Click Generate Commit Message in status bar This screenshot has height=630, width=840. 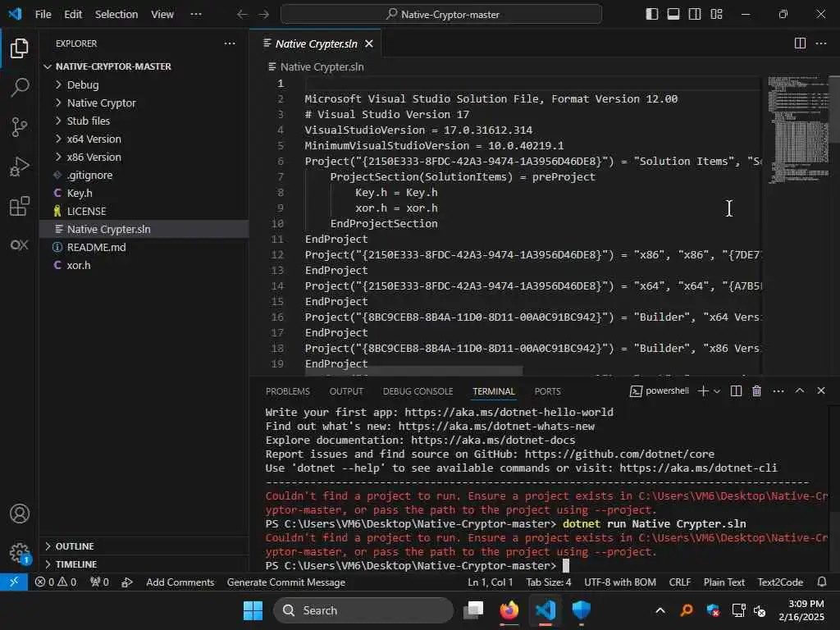click(x=286, y=582)
